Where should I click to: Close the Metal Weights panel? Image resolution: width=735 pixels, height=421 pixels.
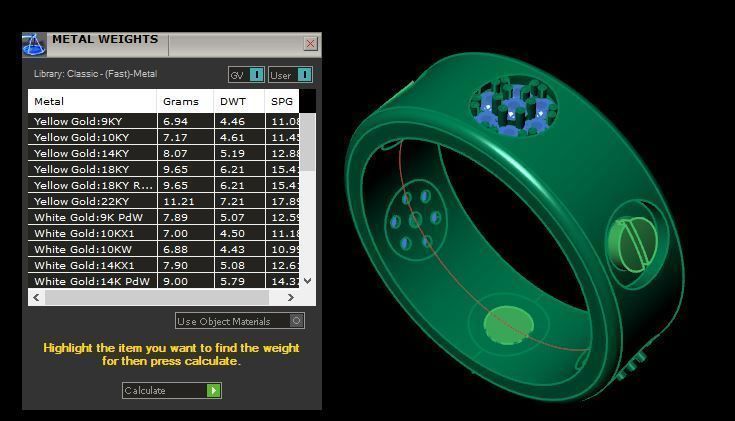pyautogui.click(x=310, y=44)
